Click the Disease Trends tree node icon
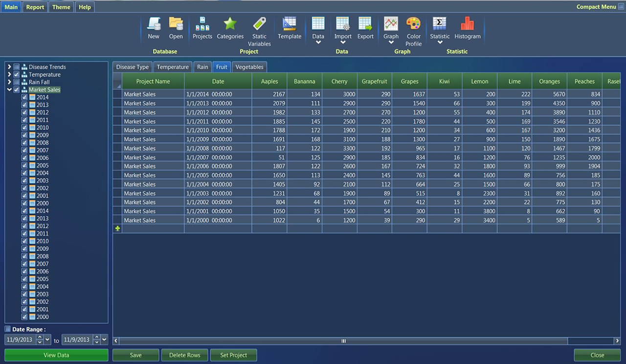 [24, 67]
